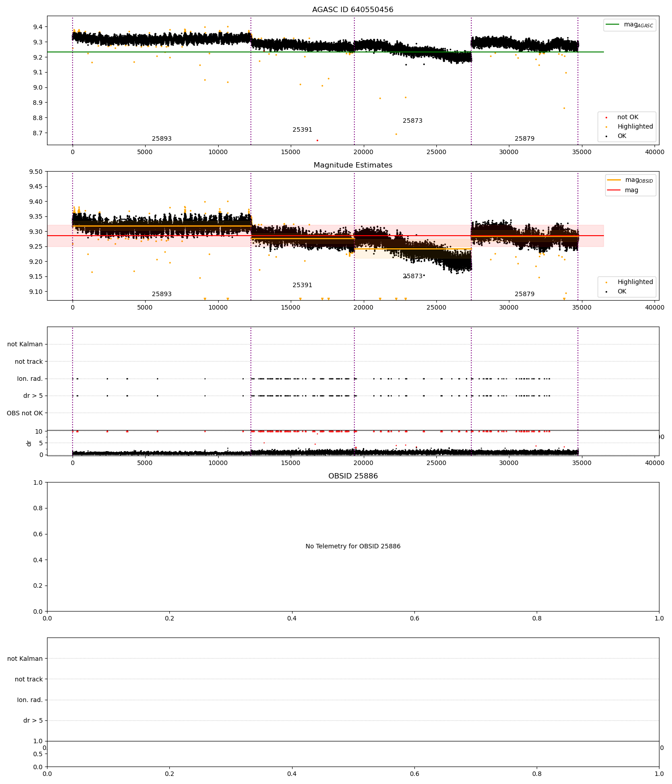Click 'not Kalman' label in the third plot
This screenshot has width=672, height=784.
(25, 345)
